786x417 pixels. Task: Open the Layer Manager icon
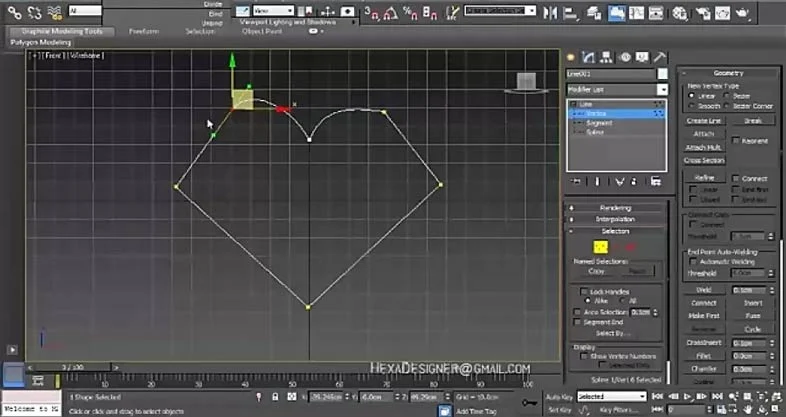595,13
